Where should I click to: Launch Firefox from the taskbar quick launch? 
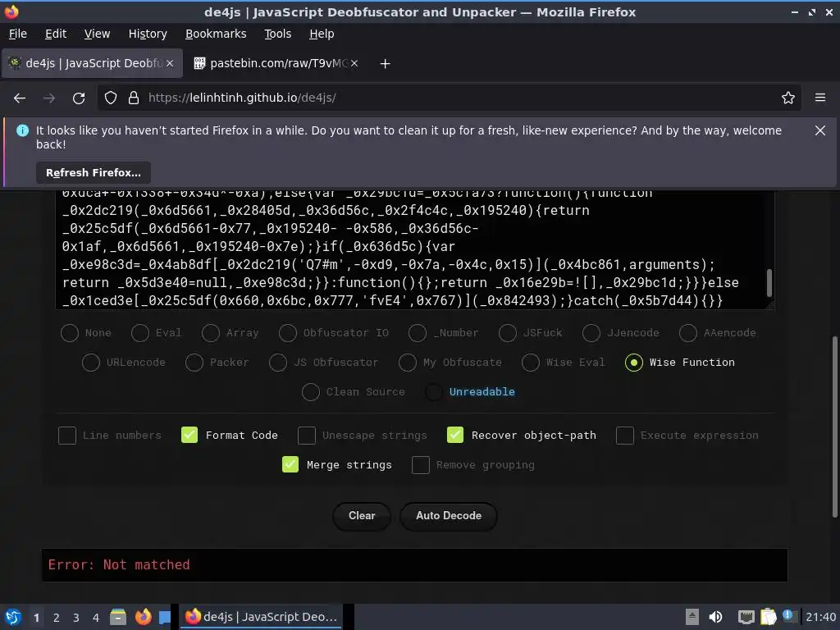143,617
